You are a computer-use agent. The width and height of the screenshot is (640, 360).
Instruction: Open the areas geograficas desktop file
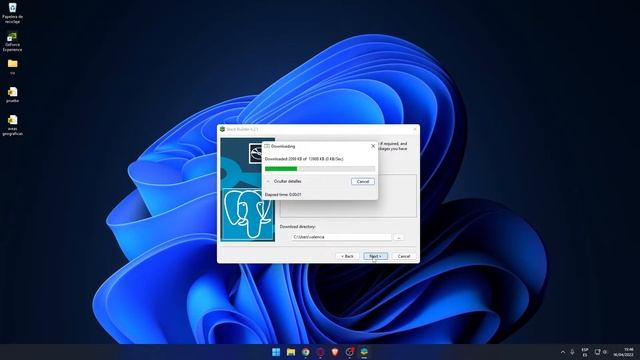click(12, 125)
